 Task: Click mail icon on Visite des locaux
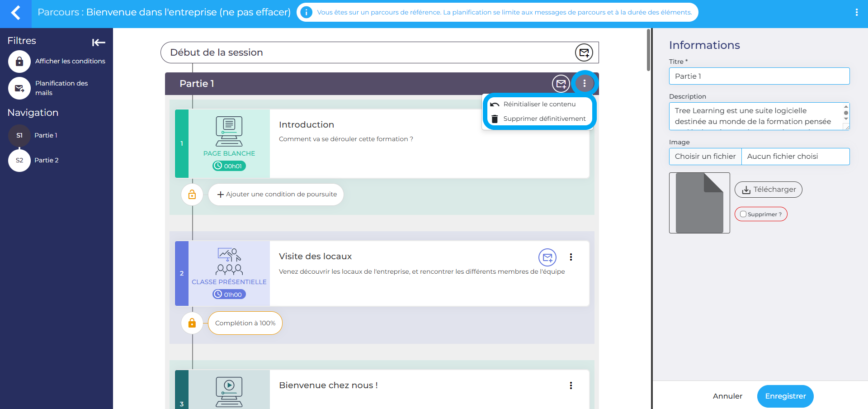pos(547,257)
